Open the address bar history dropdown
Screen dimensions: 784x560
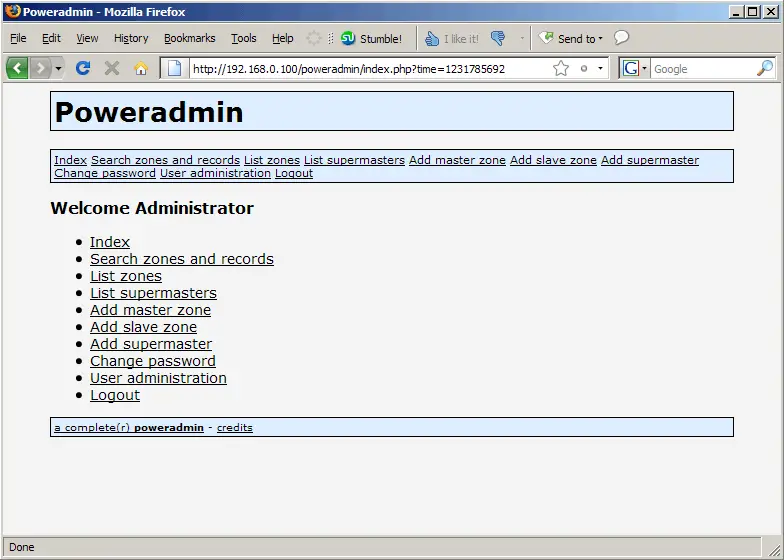click(x=600, y=68)
